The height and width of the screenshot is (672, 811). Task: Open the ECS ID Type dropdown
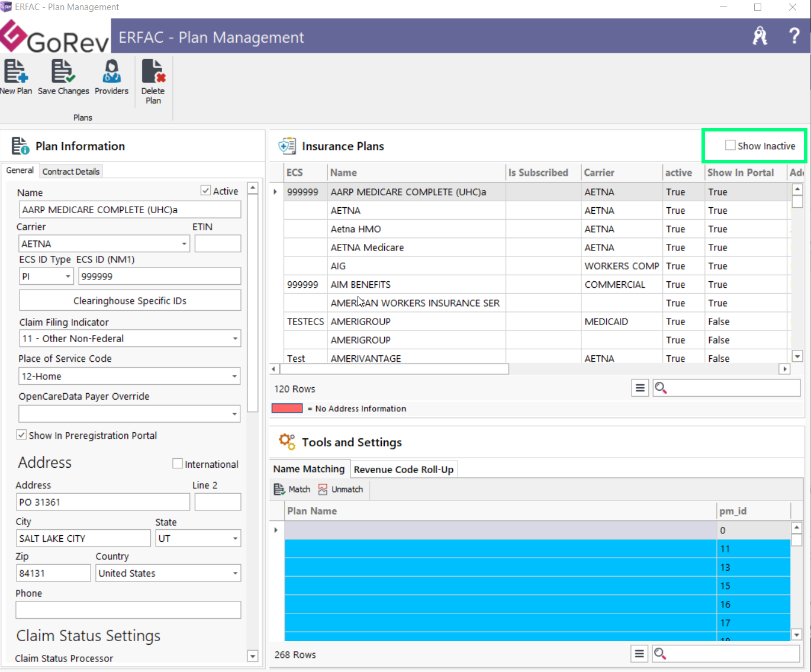click(68, 276)
